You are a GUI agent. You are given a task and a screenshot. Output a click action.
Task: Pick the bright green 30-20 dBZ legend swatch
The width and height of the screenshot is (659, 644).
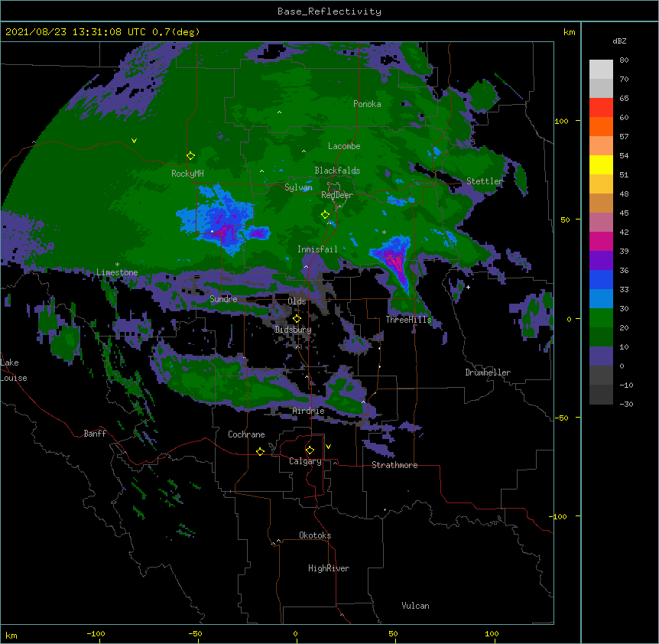tap(601, 318)
